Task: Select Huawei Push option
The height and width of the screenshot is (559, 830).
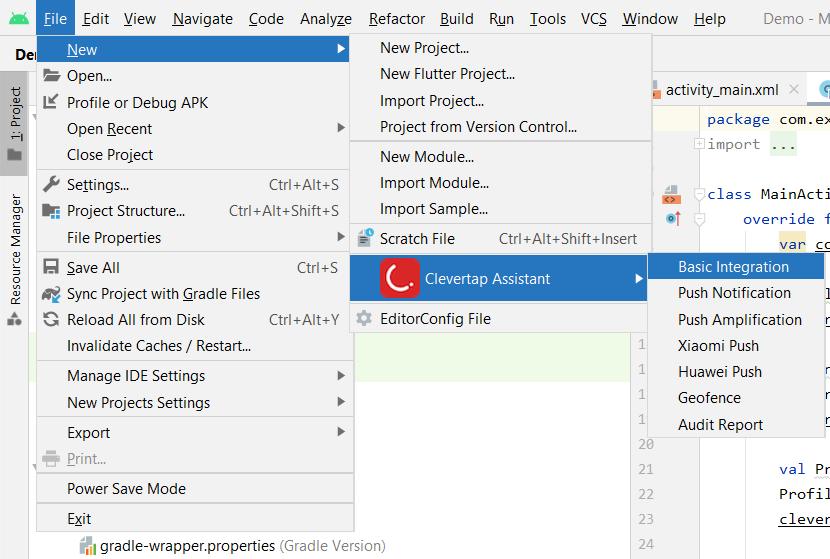Action: [736, 372]
